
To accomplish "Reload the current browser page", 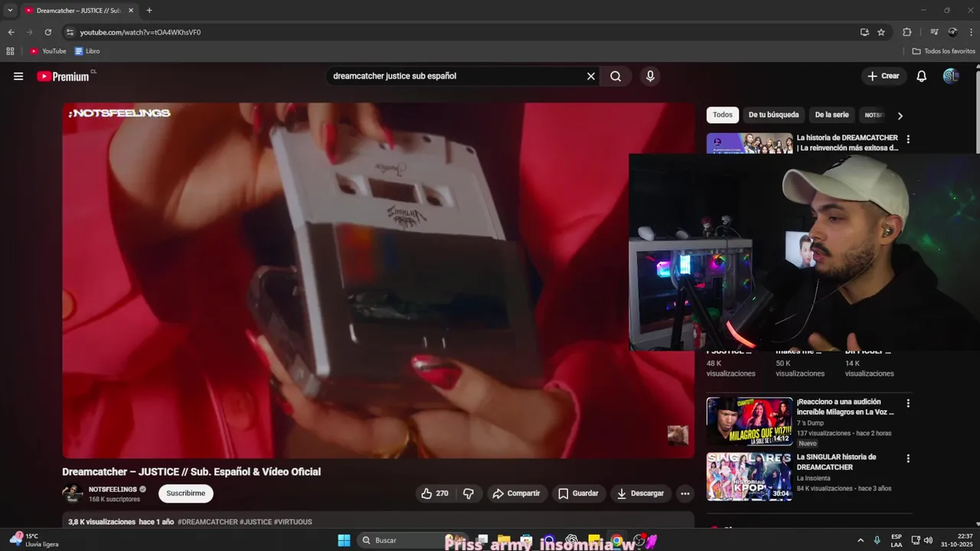I will (47, 32).
